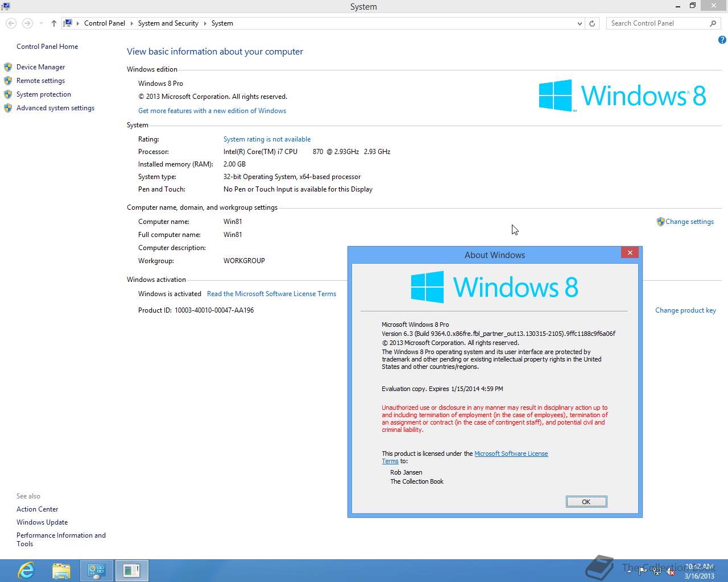This screenshot has width=728, height=582.
Task: Expand the chevron before the Control Panel breadcrumb
Action: (78, 23)
